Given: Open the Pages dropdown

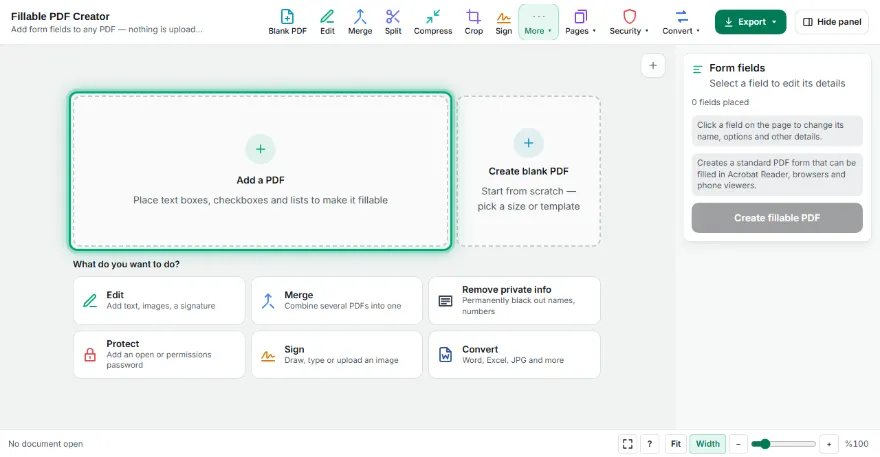Looking at the screenshot, I should (580, 22).
